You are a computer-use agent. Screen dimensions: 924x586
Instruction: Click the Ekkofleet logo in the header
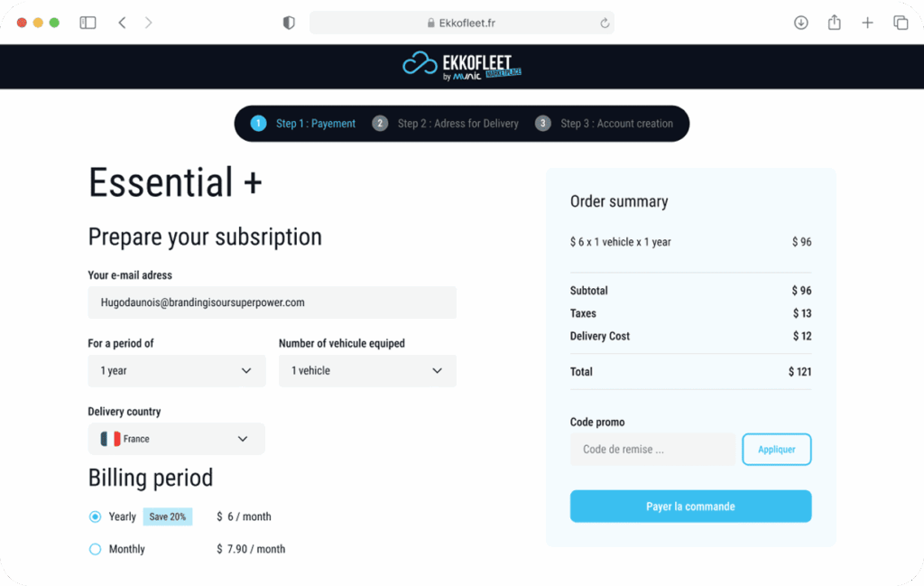(462, 66)
